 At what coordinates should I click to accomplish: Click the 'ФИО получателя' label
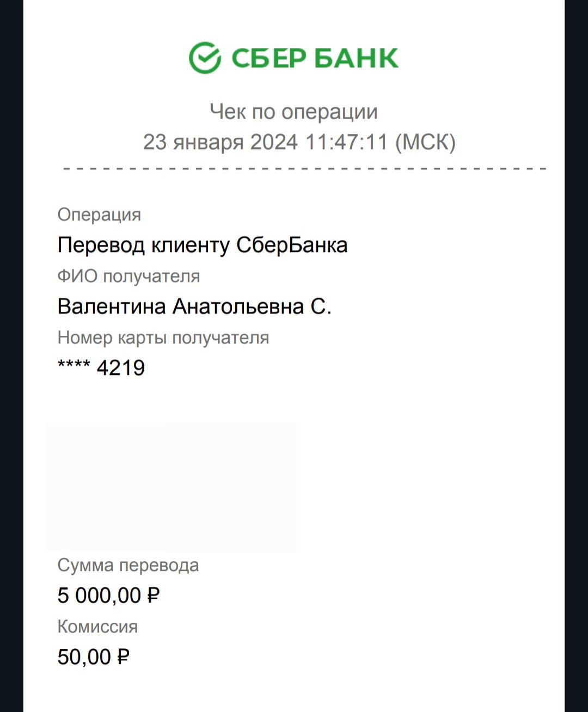pyautogui.click(x=128, y=276)
